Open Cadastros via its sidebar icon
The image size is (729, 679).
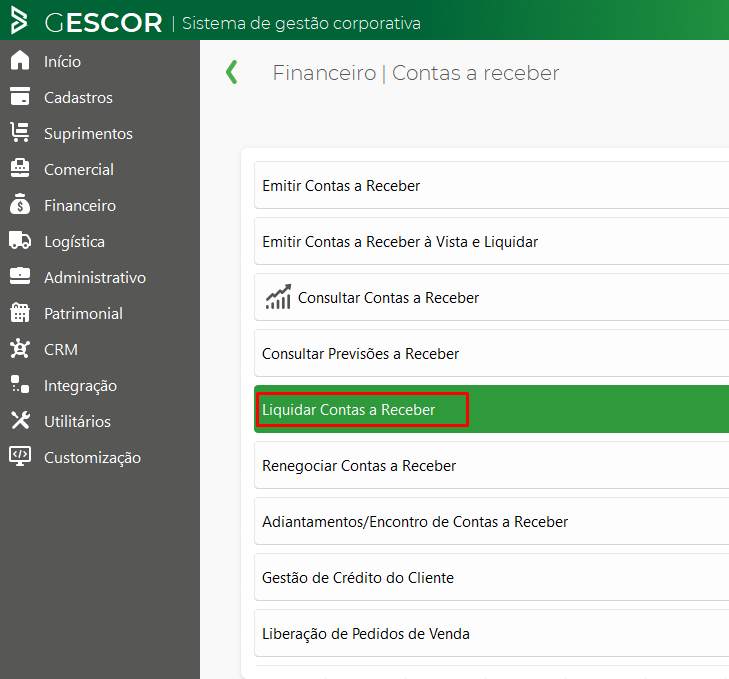pos(20,96)
